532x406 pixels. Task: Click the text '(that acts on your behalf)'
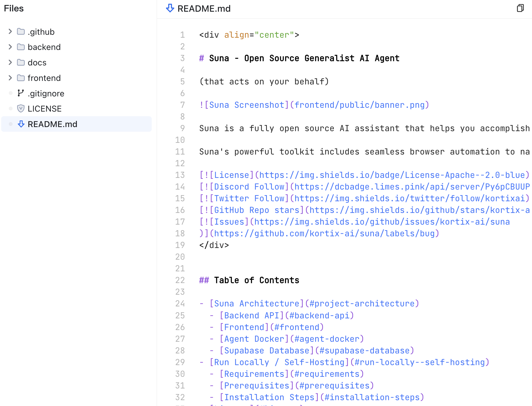[264, 81]
